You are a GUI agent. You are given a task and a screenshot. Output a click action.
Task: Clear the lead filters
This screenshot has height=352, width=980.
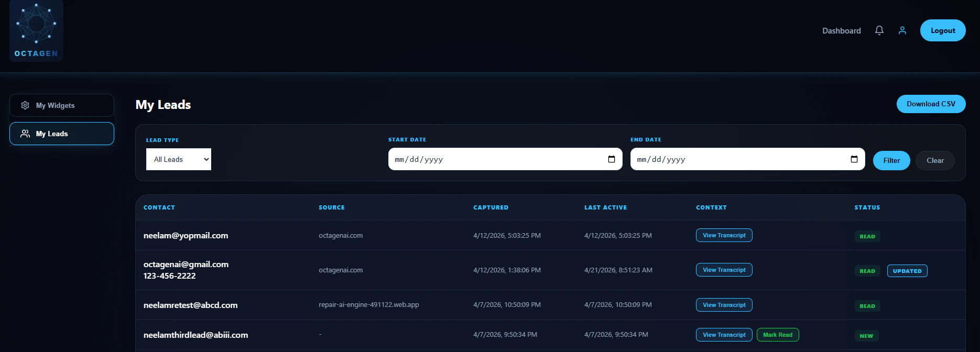pyautogui.click(x=935, y=160)
